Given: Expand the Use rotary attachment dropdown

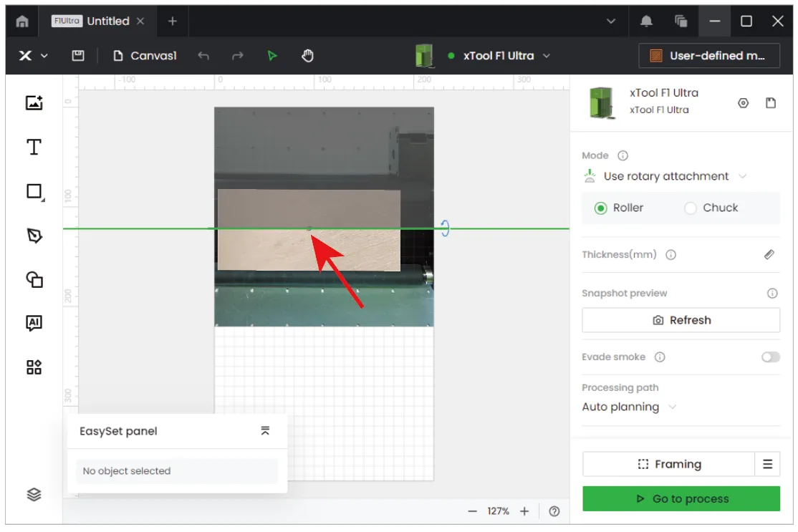Looking at the screenshot, I should pyautogui.click(x=665, y=176).
